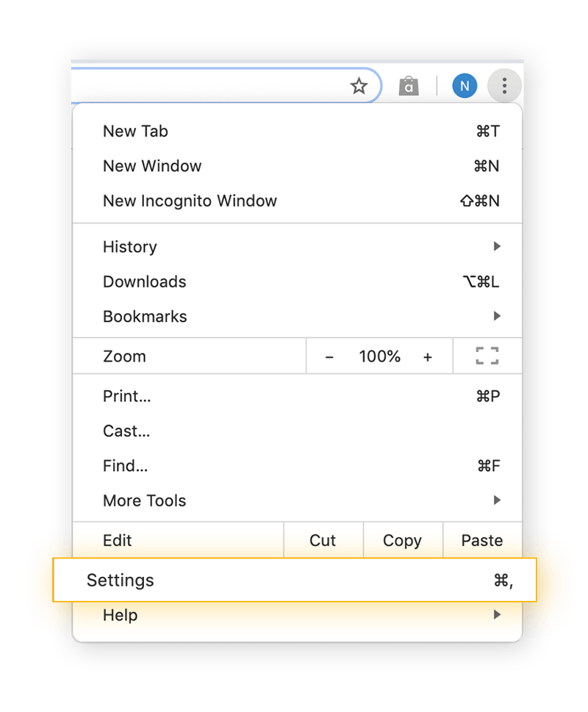Click the bookmark star icon
This screenshot has height=712, width=588.
359,85
